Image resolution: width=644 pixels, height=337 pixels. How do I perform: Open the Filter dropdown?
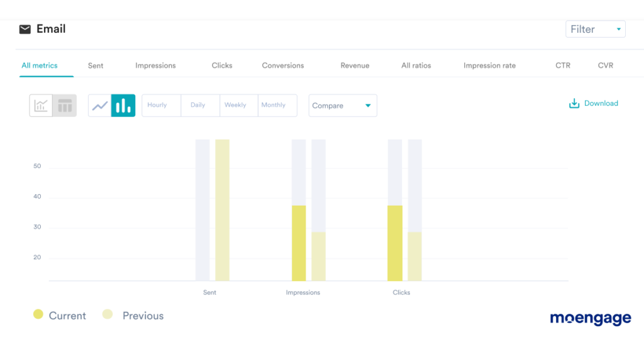click(595, 29)
